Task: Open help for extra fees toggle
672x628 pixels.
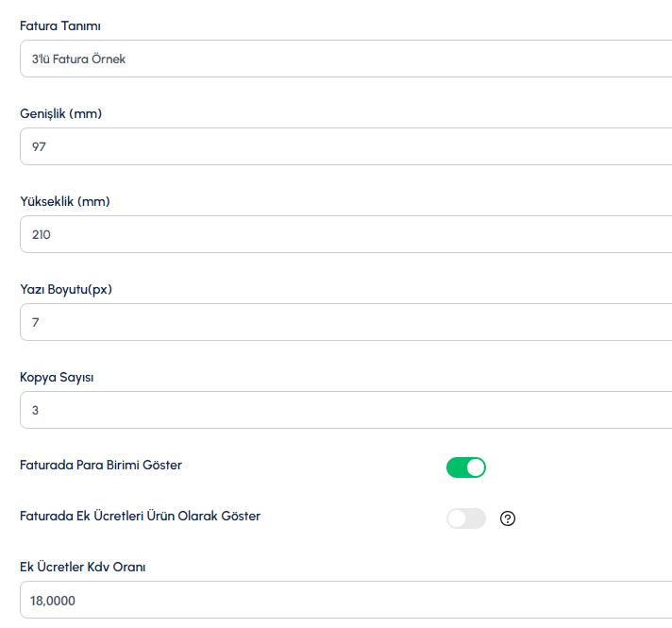Action: 508,518
